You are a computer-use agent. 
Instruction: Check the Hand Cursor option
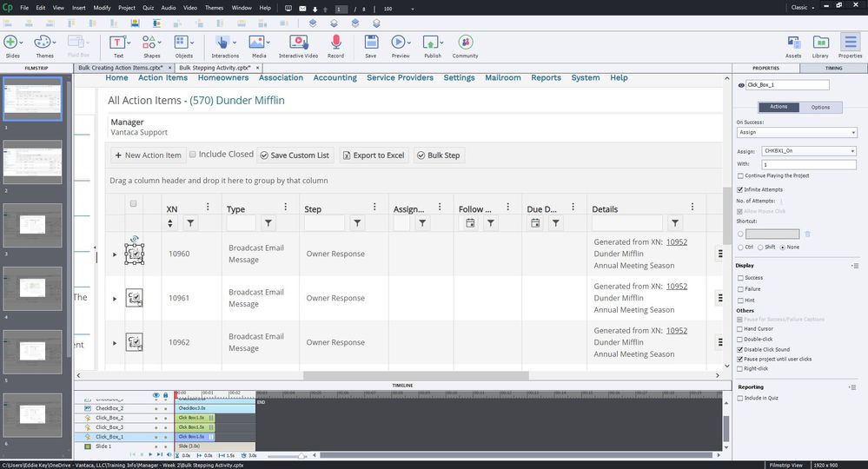click(x=739, y=329)
